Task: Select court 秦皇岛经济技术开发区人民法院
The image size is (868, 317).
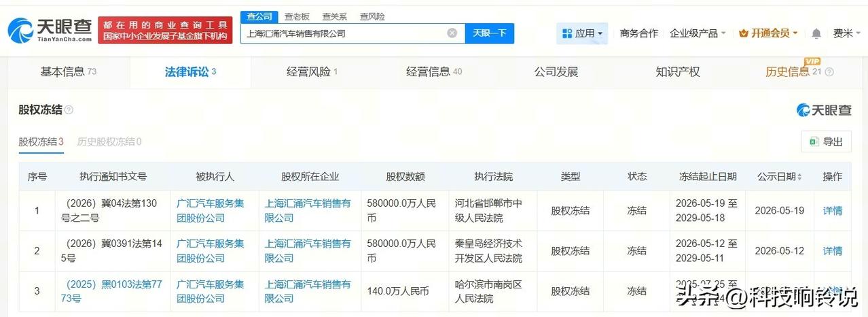Action: pyautogui.click(x=488, y=251)
